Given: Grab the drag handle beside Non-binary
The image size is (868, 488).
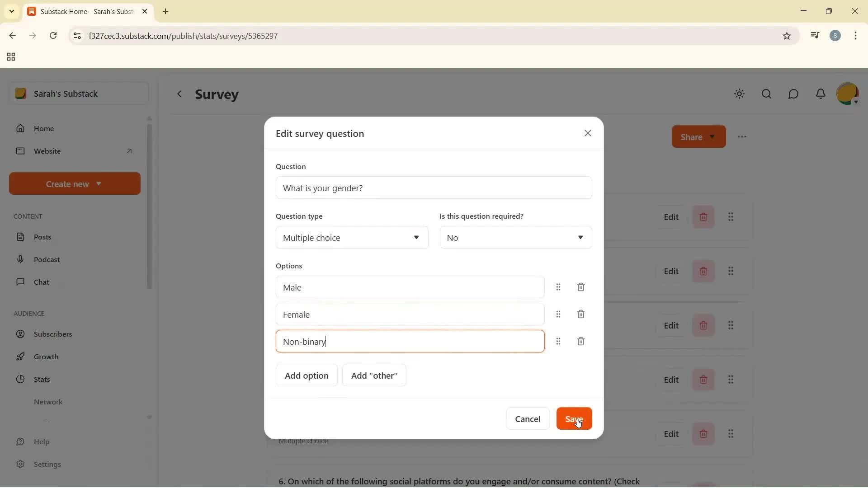Looking at the screenshot, I should tap(559, 341).
